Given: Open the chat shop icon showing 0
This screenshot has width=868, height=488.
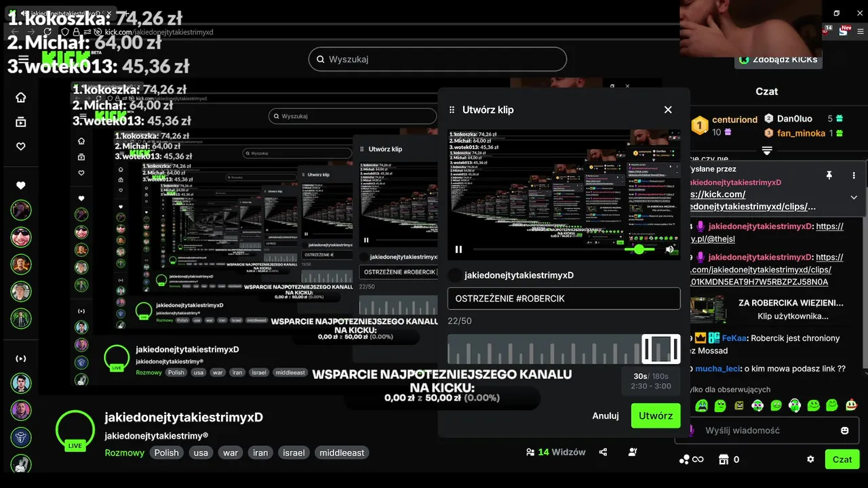Looking at the screenshot, I should tap(729, 460).
